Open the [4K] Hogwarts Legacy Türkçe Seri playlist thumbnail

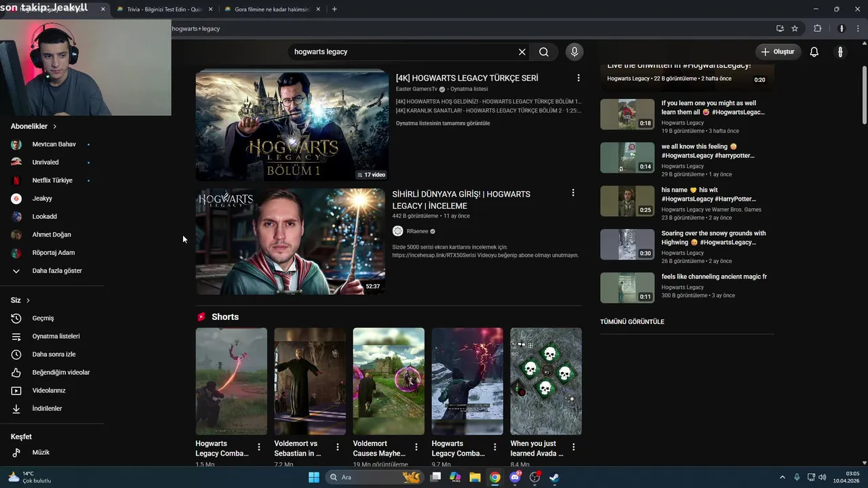point(292,125)
